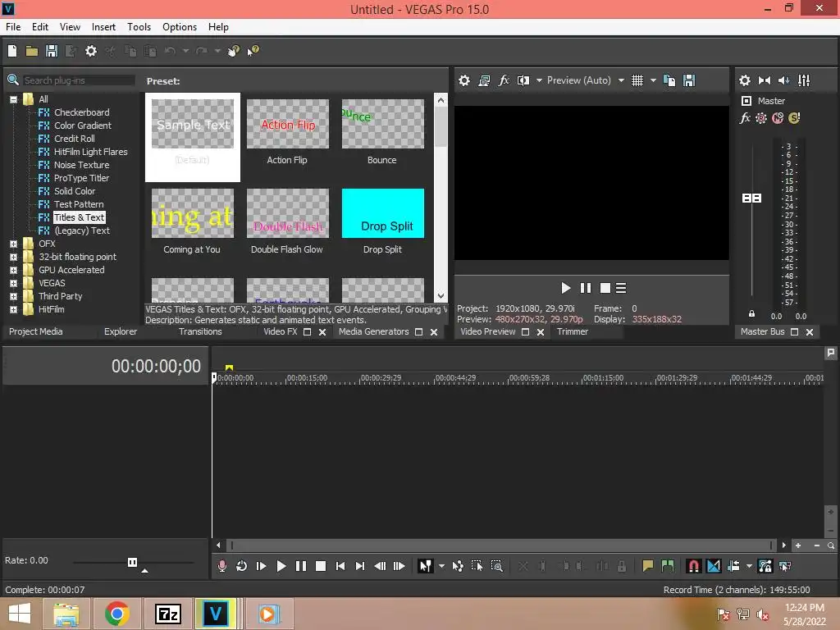The width and height of the screenshot is (840, 630).
Task: Close the Media Generators panel
Action: pyautogui.click(x=434, y=332)
